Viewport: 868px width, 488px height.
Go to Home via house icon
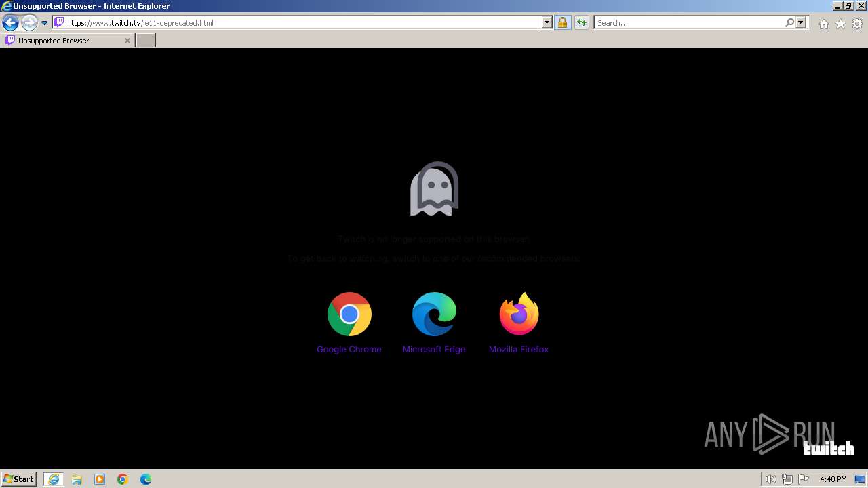click(823, 24)
